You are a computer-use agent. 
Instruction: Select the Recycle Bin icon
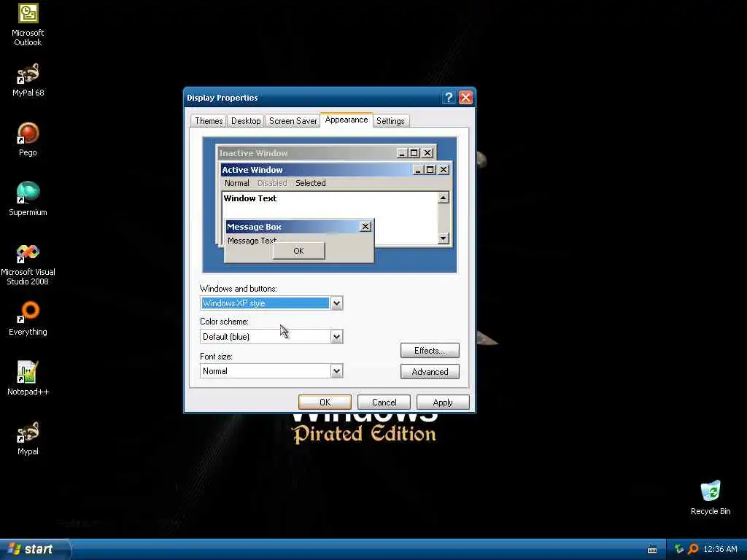coord(711,498)
